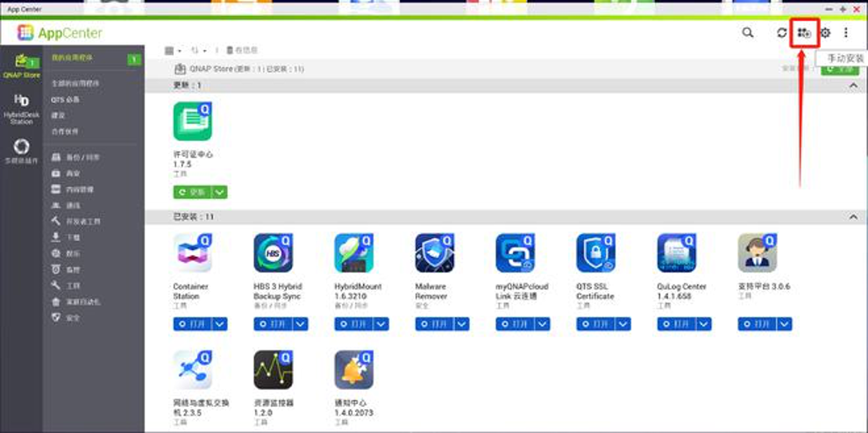Select HybridDesk Station in the left rail
The height and width of the screenshot is (433, 868).
pyautogui.click(x=21, y=109)
